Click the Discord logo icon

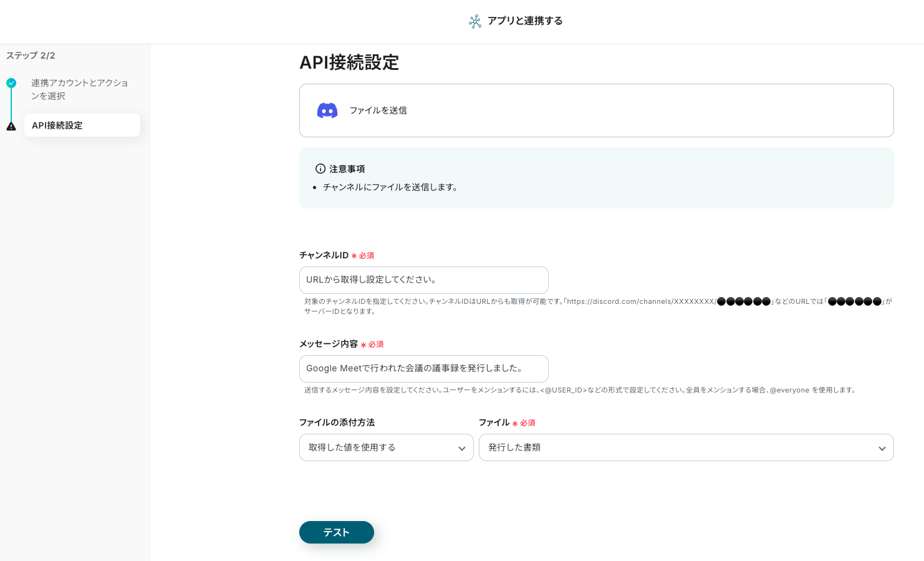(x=327, y=110)
